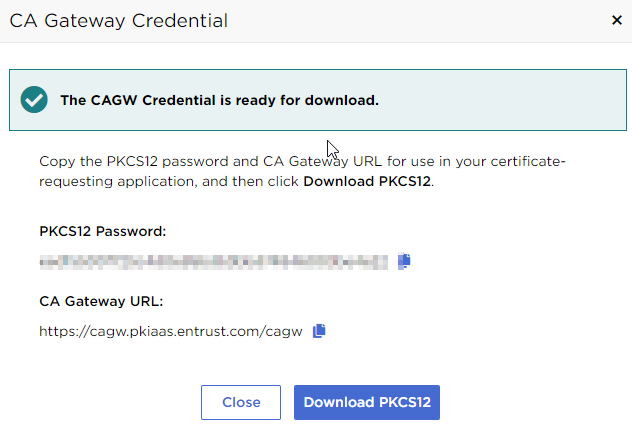Image resolution: width=632 pixels, height=431 pixels.
Task: Click the green success checkmark icon
Action: [x=35, y=100]
